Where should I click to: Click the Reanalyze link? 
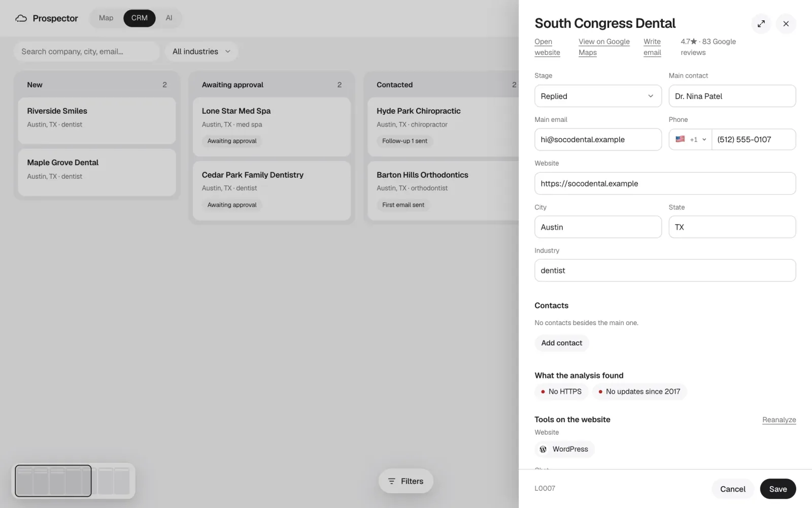point(779,420)
